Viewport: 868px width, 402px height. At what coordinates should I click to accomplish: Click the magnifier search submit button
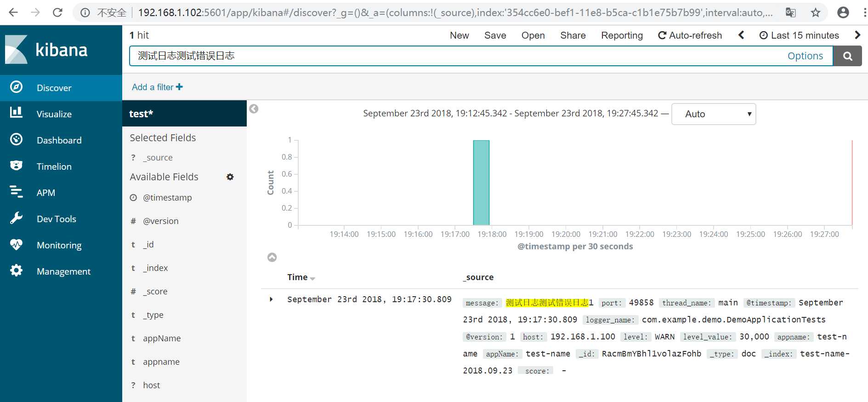tap(848, 56)
